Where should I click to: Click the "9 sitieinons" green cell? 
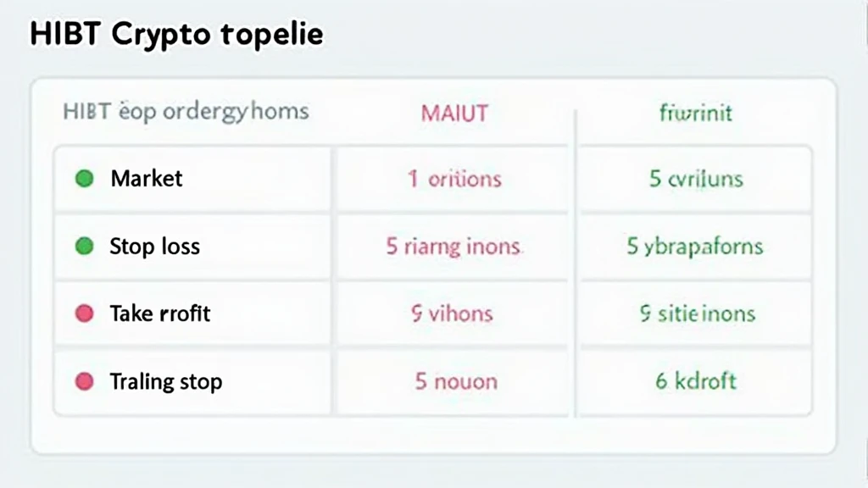click(695, 313)
